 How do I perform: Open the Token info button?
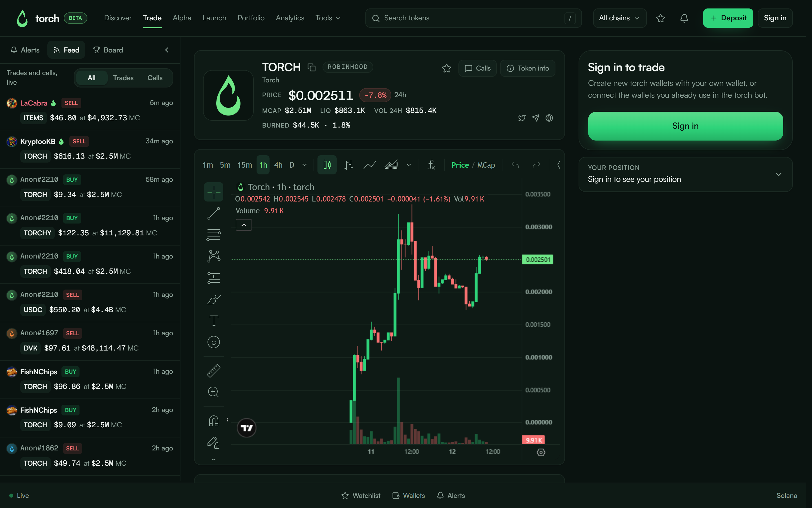tap(528, 68)
